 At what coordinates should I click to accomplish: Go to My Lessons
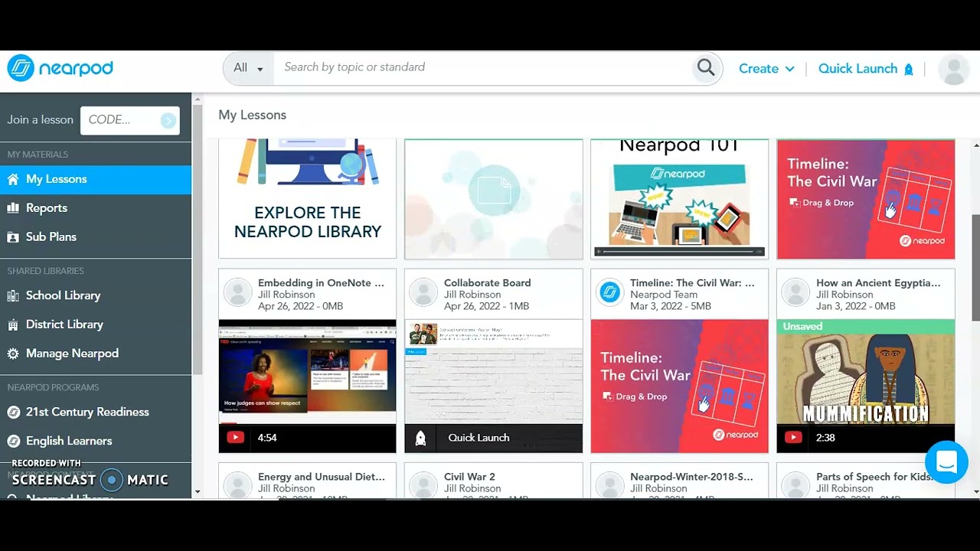point(96,179)
